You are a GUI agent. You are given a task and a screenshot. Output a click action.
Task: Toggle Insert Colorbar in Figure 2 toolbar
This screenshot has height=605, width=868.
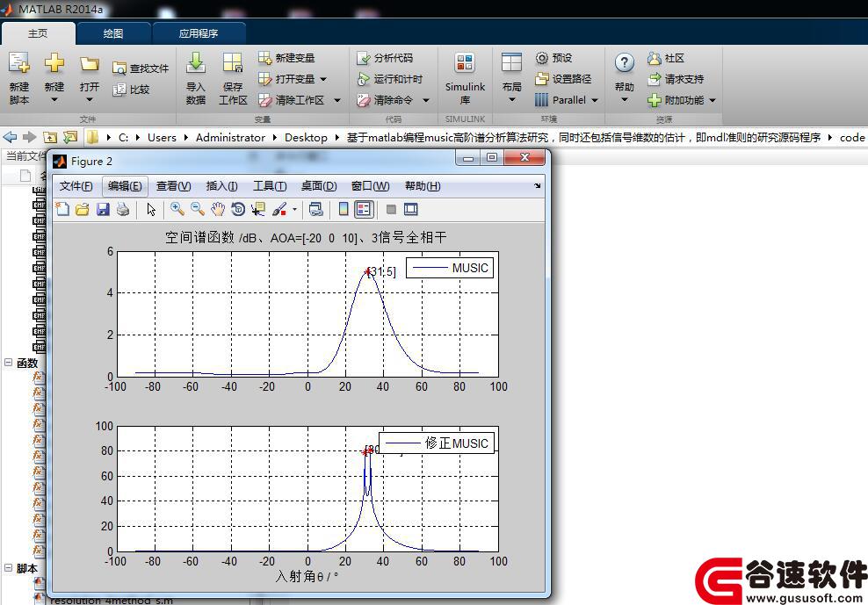click(344, 209)
